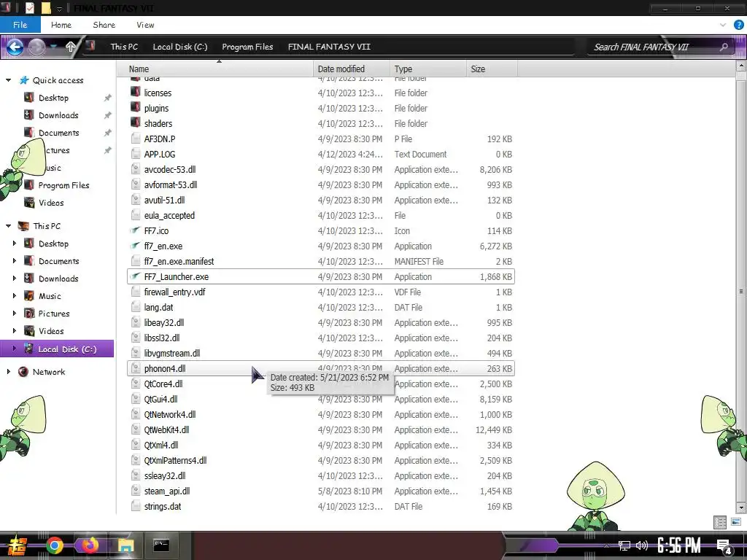Collapse the Quick access tree

coord(8,80)
